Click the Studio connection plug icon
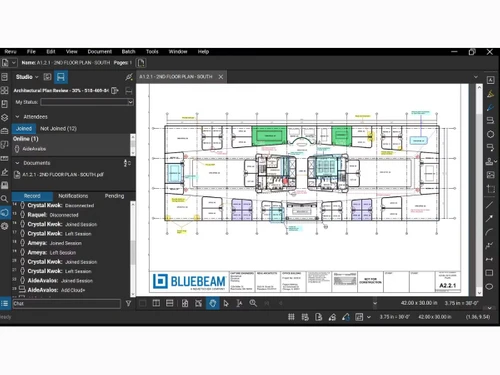Screen dimensions: 500x375 [x=129, y=77]
